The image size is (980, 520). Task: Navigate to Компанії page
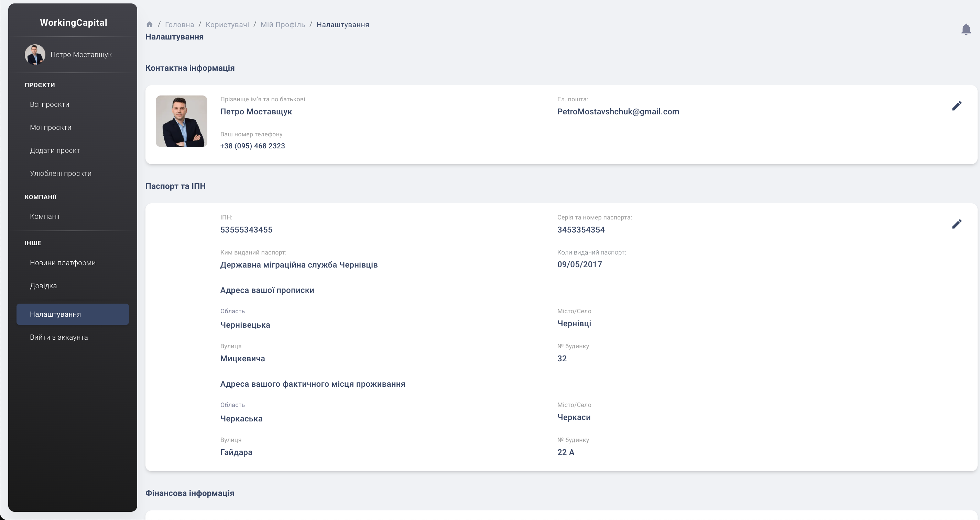[44, 216]
